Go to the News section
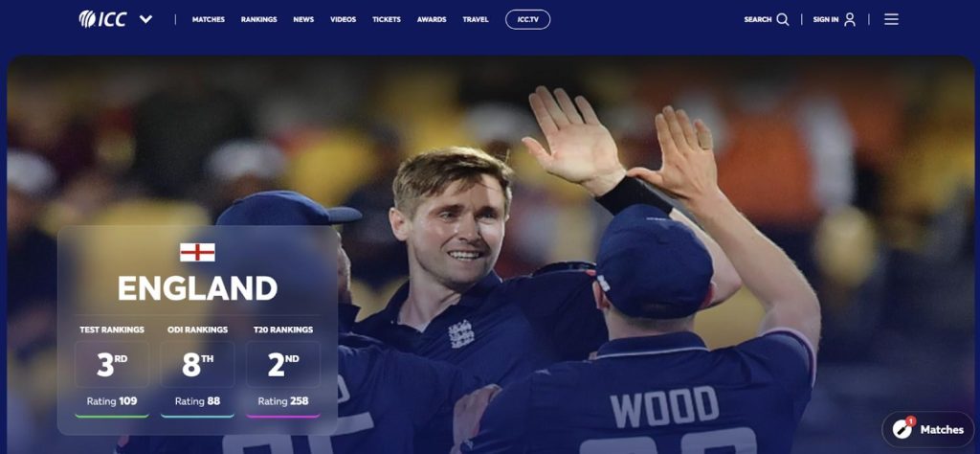 (x=303, y=19)
